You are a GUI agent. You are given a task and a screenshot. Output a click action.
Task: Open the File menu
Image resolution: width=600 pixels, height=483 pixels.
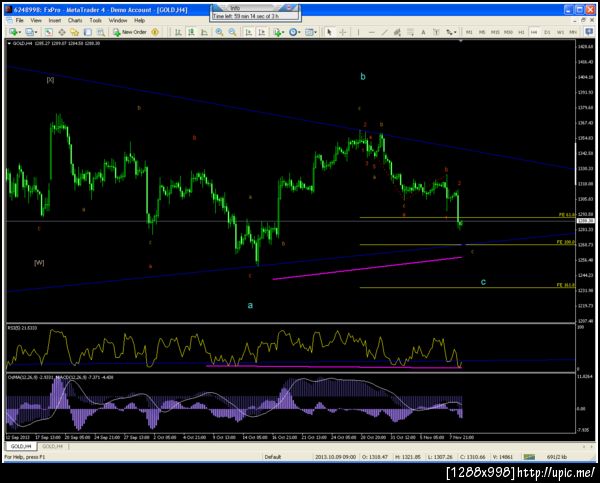point(19,20)
